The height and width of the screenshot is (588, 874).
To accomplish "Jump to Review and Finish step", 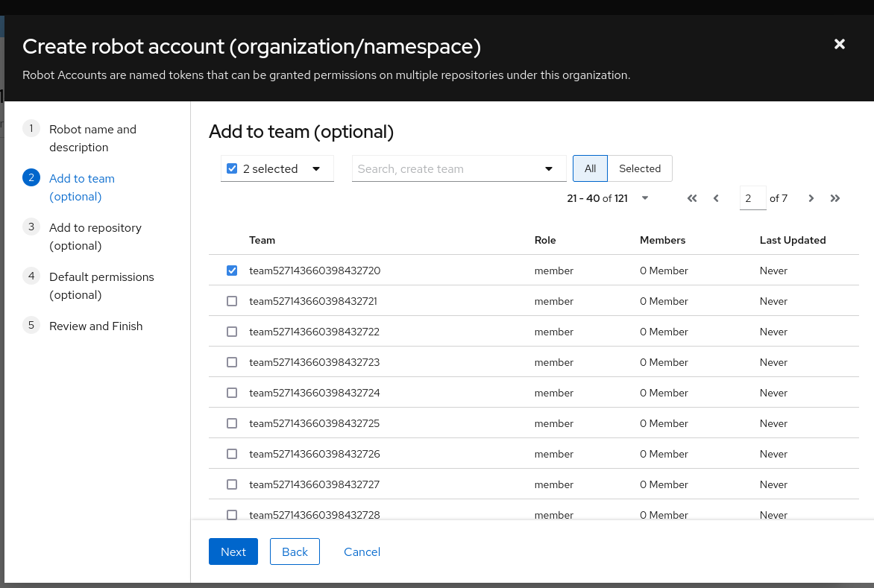I will click(95, 326).
